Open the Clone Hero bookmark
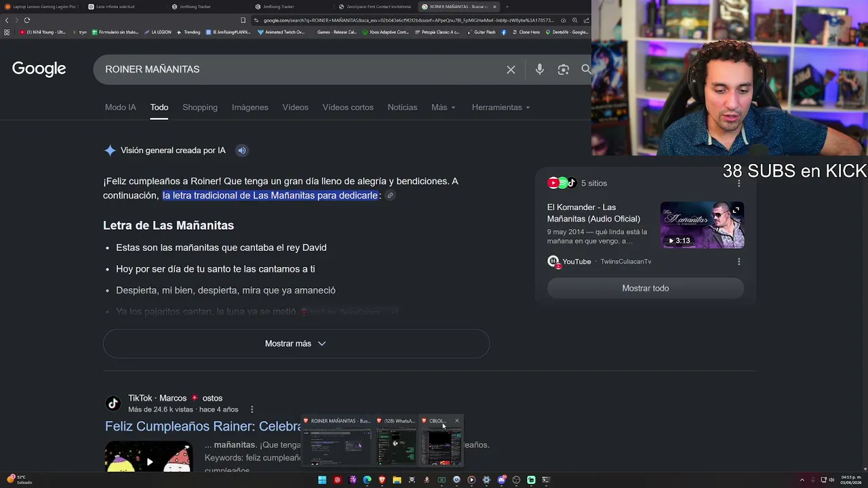 point(526,32)
